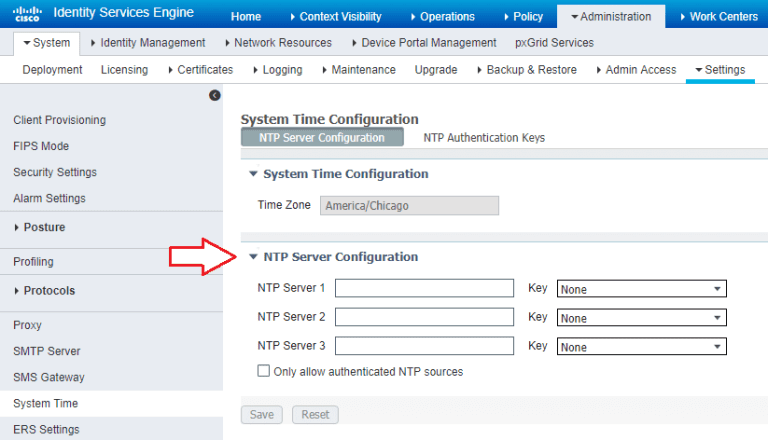
Task: Open the NTP Server 1 Key dropdown
Action: [x=641, y=289]
